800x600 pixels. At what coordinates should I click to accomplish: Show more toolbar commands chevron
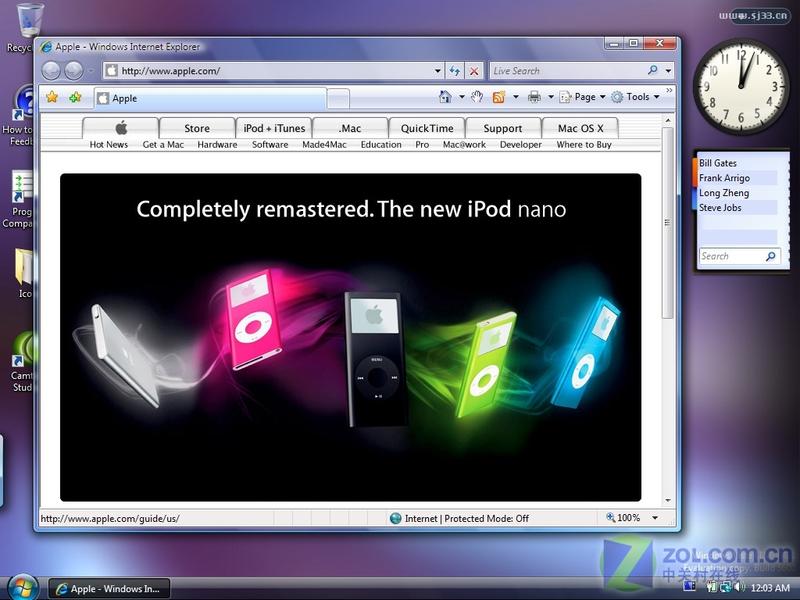[x=669, y=91]
